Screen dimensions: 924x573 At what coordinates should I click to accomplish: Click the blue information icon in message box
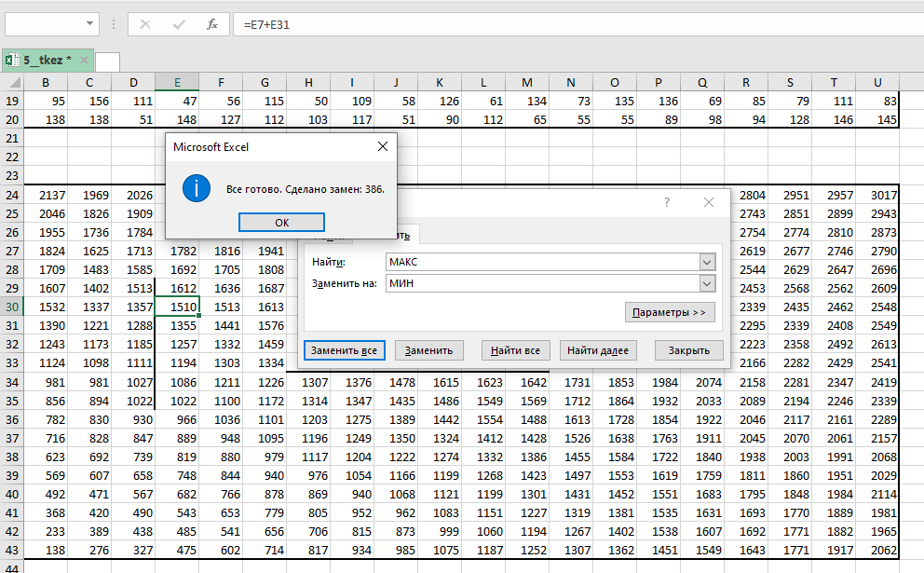pyautogui.click(x=197, y=188)
